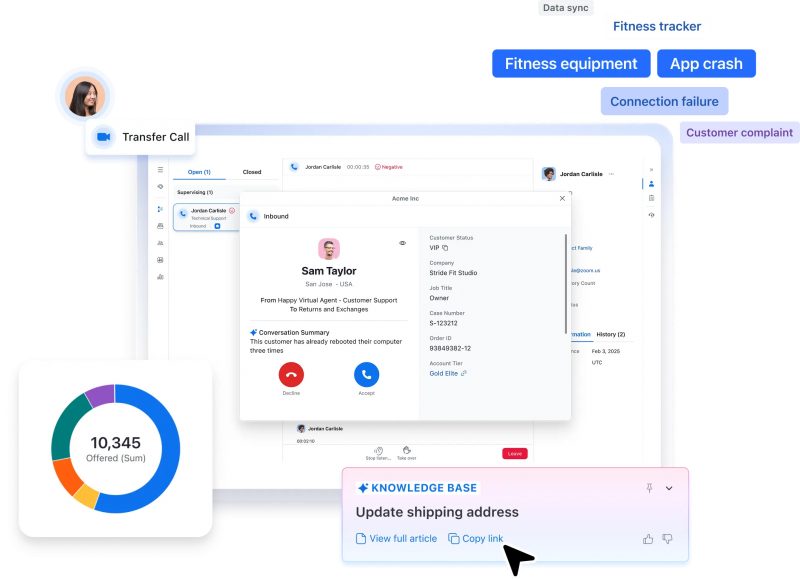
Task: Open the bar chart analytics icon in sidebar
Action: point(160,277)
